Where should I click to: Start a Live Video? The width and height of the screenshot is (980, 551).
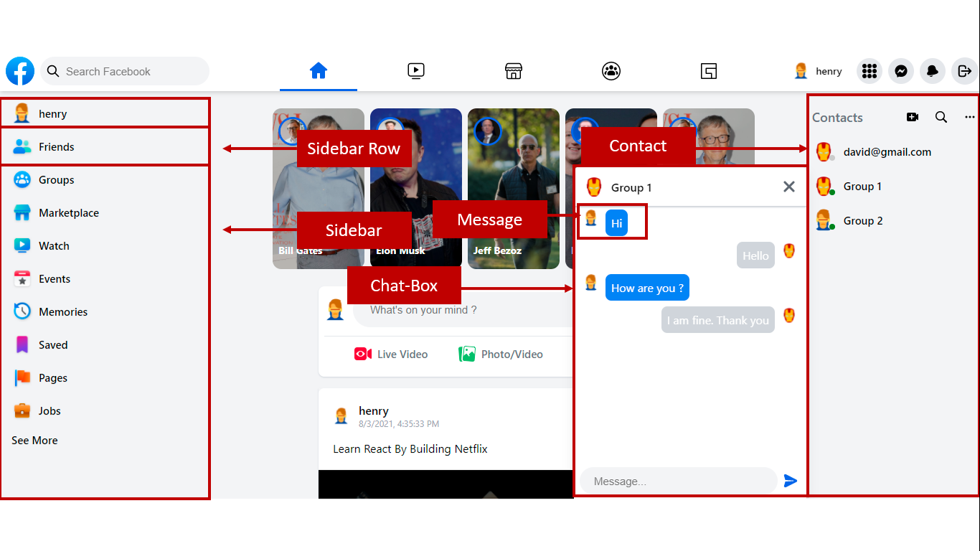(391, 354)
